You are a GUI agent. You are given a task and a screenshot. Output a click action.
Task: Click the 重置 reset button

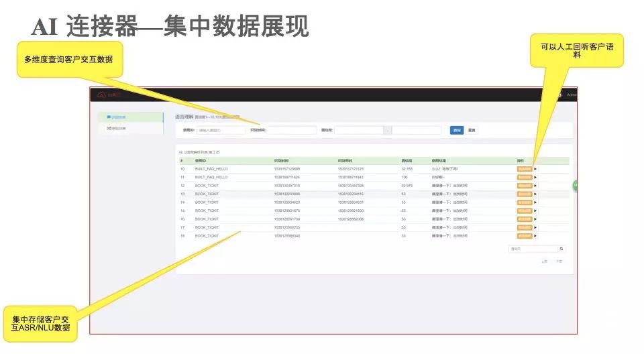pos(472,130)
